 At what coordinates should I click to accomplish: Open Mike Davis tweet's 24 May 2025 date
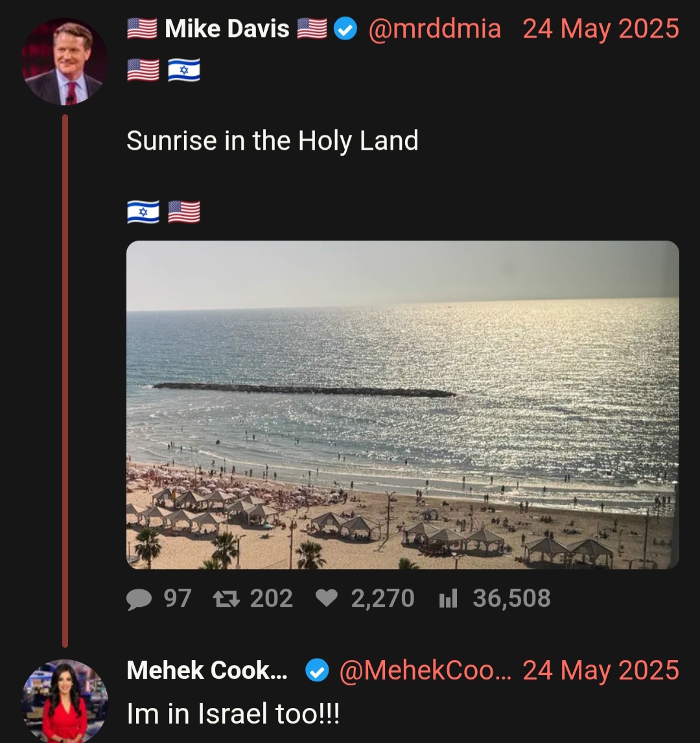click(x=601, y=29)
